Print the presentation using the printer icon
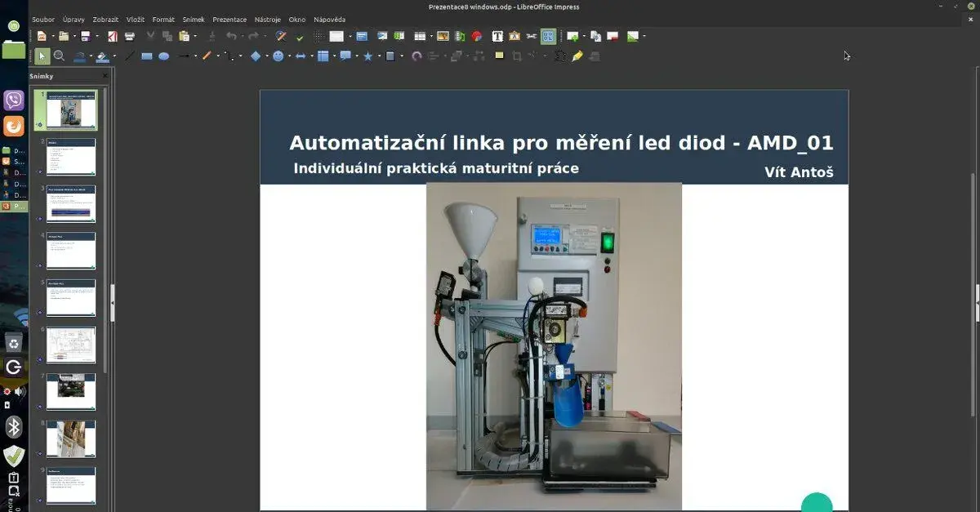This screenshot has height=512, width=980. [130, 36]
